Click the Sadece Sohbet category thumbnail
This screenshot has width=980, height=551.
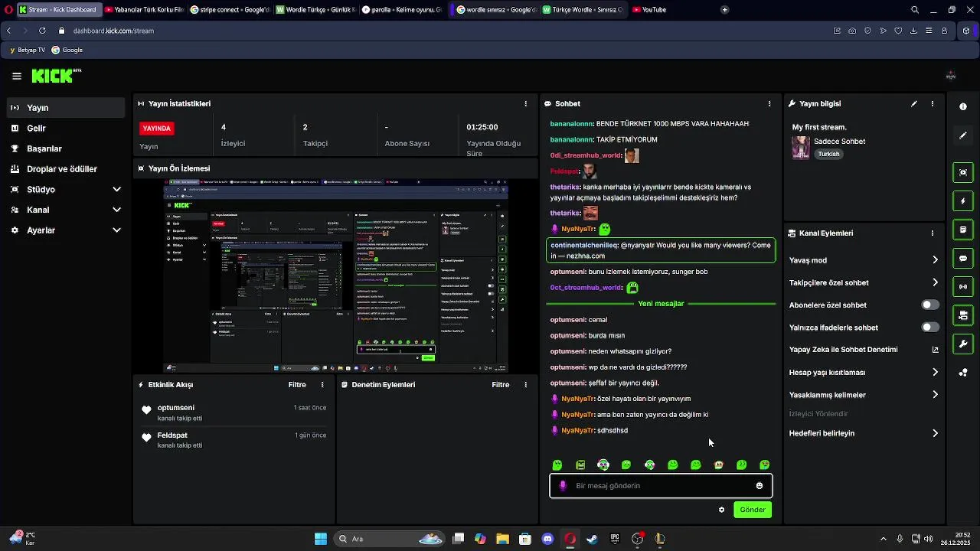[801, 148]
